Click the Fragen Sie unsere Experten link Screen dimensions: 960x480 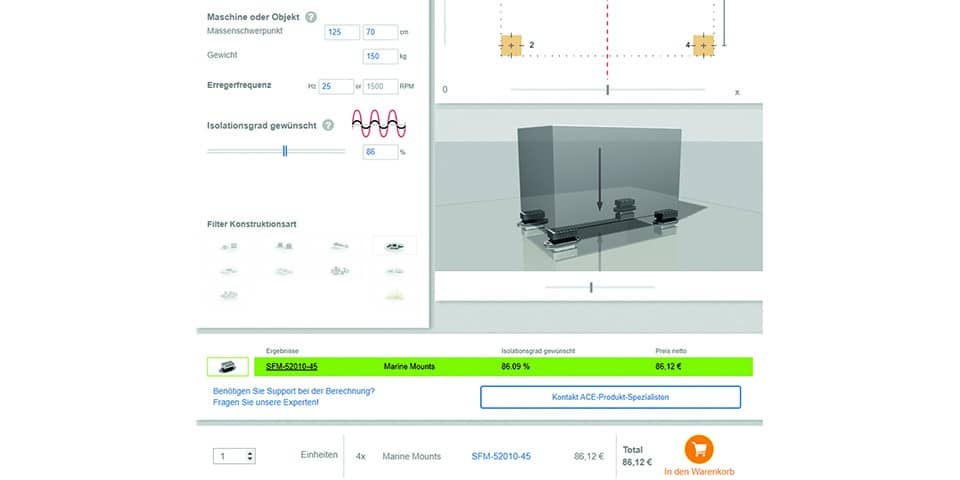coord(266,402)
